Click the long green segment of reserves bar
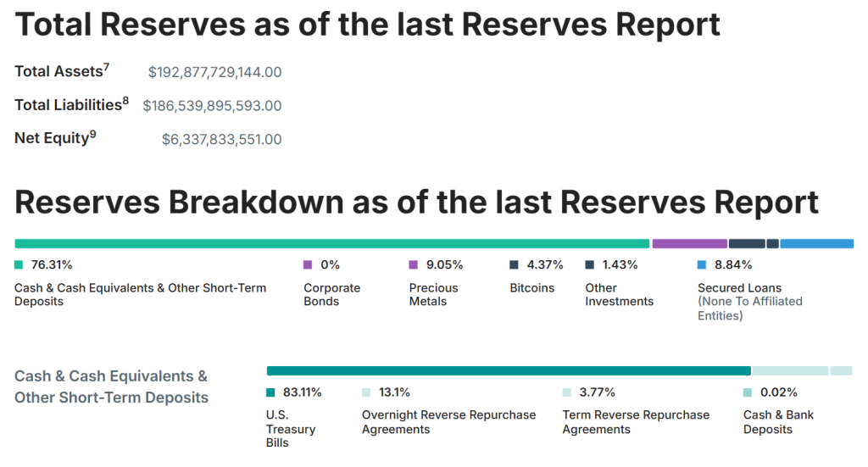This screenshot has height=467, width=868. 332,244
